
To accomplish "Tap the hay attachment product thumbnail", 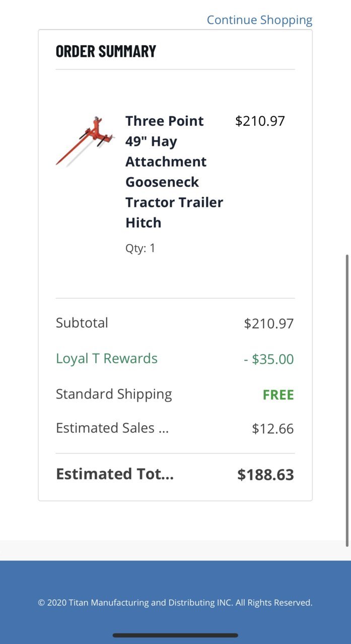I will point(85,141).
